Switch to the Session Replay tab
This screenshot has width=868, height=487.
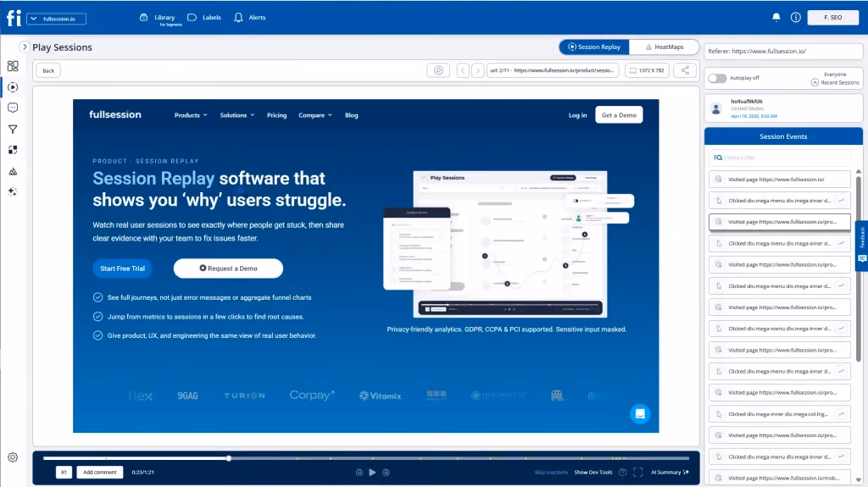pos(594,47)
